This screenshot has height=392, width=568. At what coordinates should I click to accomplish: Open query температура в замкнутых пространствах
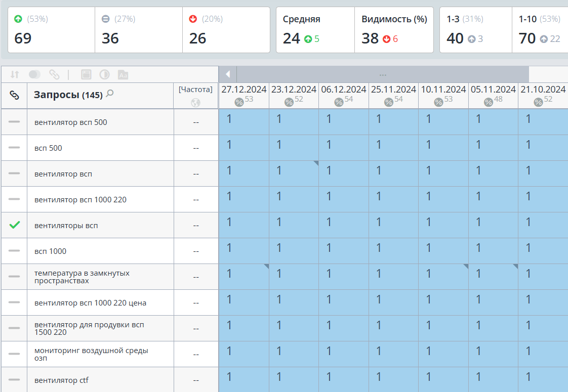coord(82,277)
